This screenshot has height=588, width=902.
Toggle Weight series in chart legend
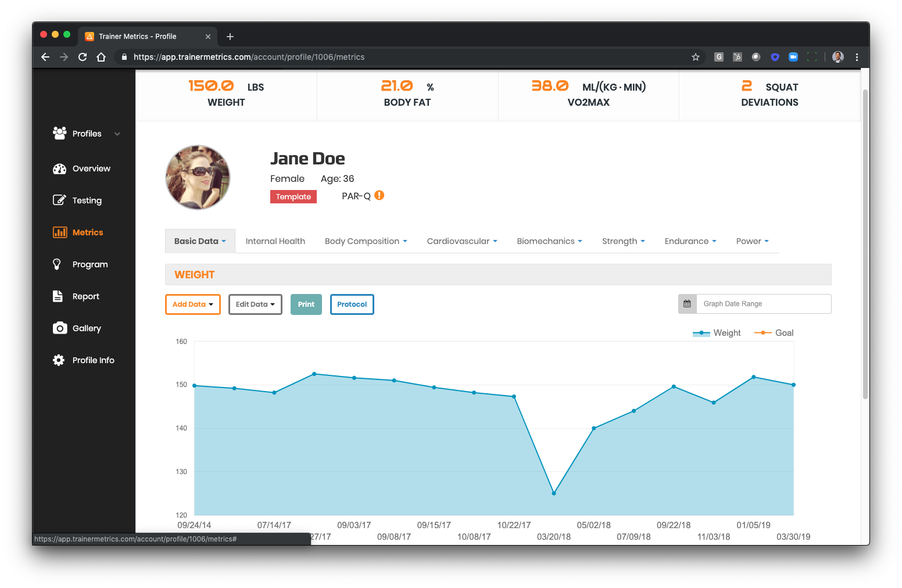pyautogui.click(x=717, y=333)
